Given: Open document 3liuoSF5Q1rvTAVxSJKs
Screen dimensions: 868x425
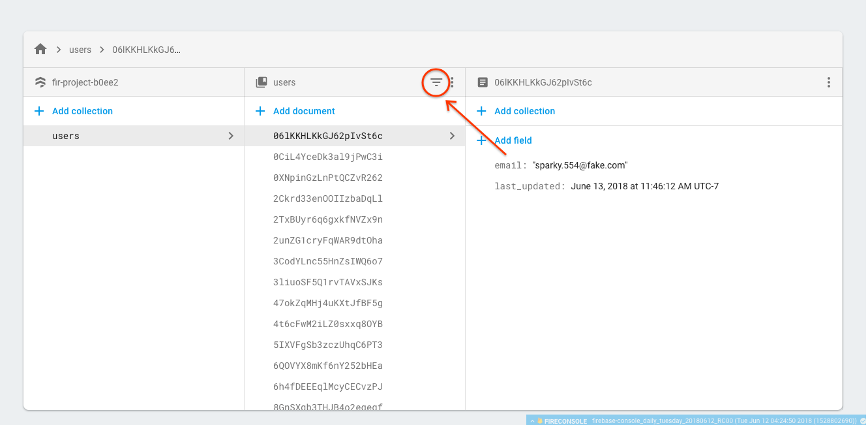Looking at the screenshot, I should coord(328,282).
